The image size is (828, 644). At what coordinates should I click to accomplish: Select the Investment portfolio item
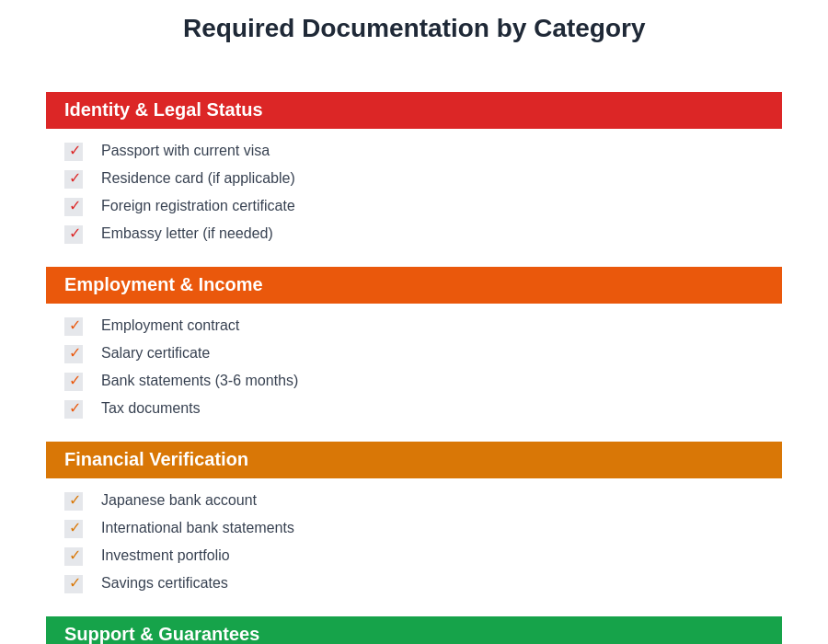tap(166, 556)
